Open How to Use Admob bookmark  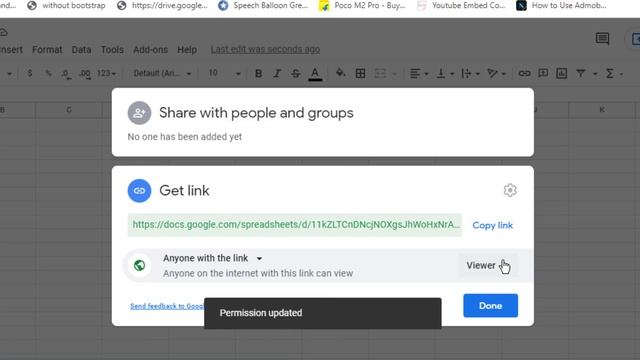[562, 6]
